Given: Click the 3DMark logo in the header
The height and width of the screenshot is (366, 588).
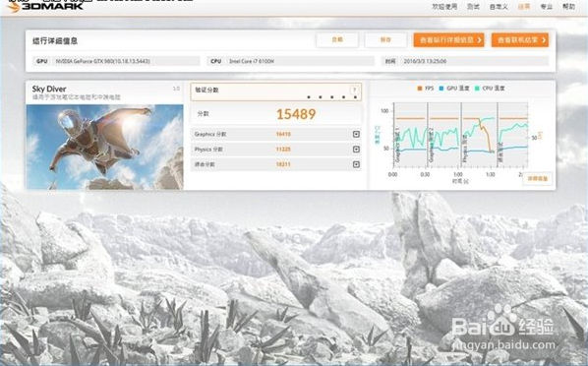Looking at the screenshot, I should pos(45,6).
